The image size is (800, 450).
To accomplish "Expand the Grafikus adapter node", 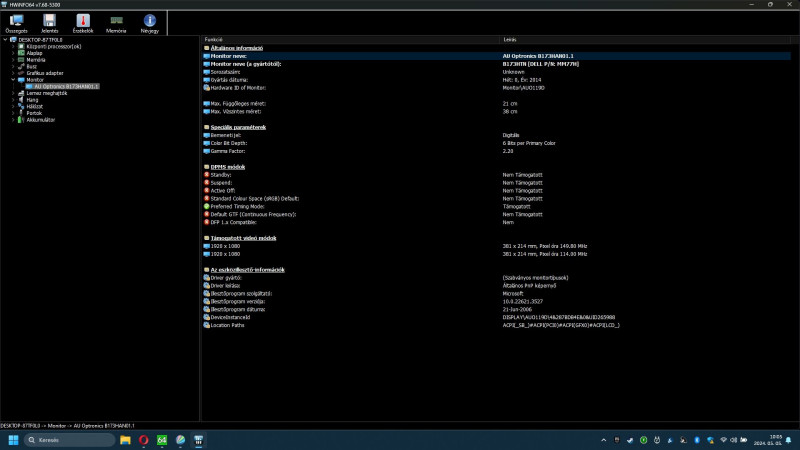I will point(13,73).
